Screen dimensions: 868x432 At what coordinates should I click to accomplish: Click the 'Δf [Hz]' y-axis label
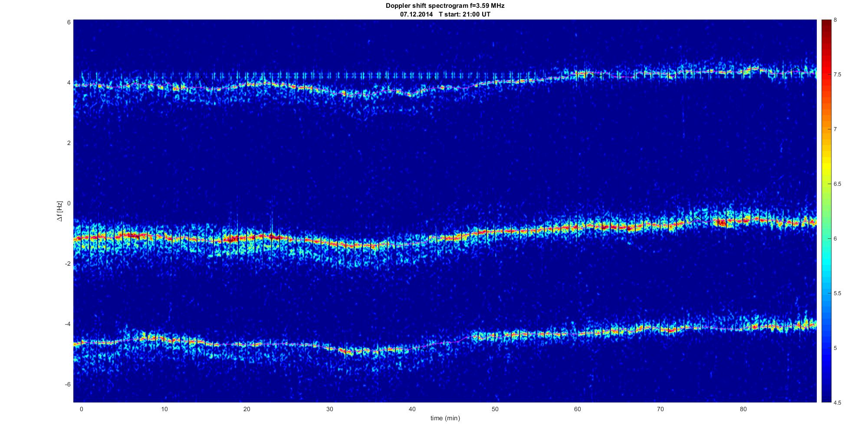point(60,211)
